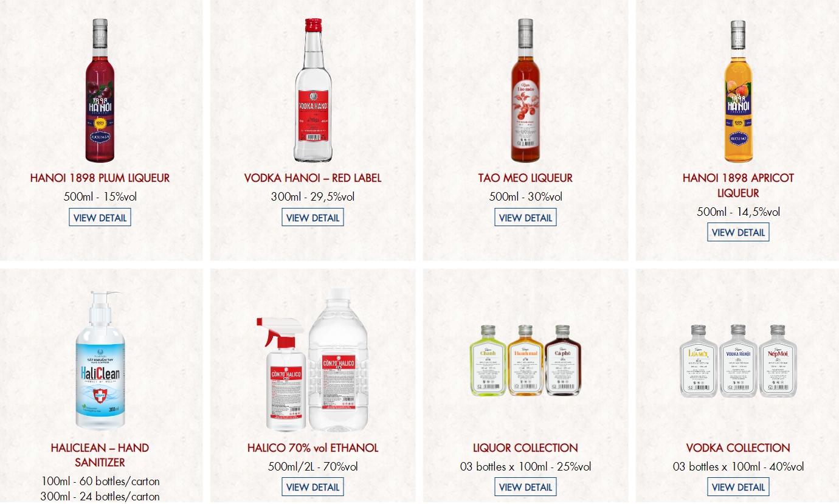View detail for Vodka Hanoi Red Label
839x504 pixels.
click(x=312, y=217)
